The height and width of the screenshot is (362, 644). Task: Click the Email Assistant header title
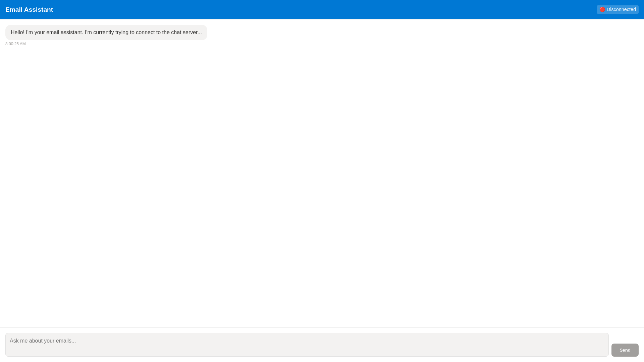click(x=29, y=10)
